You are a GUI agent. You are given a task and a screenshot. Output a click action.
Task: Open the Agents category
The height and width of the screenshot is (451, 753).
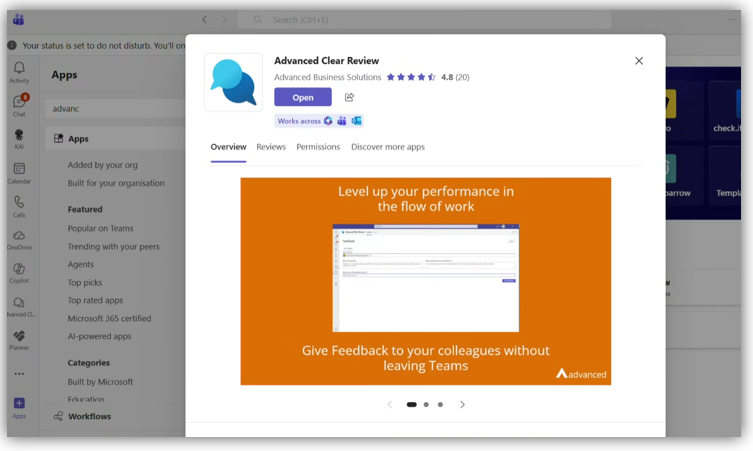point(81,264)
